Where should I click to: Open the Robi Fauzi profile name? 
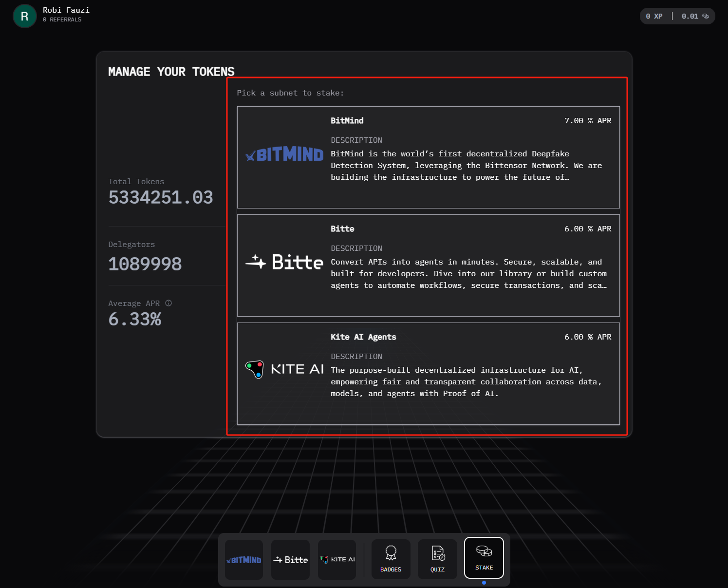point(66,9)
